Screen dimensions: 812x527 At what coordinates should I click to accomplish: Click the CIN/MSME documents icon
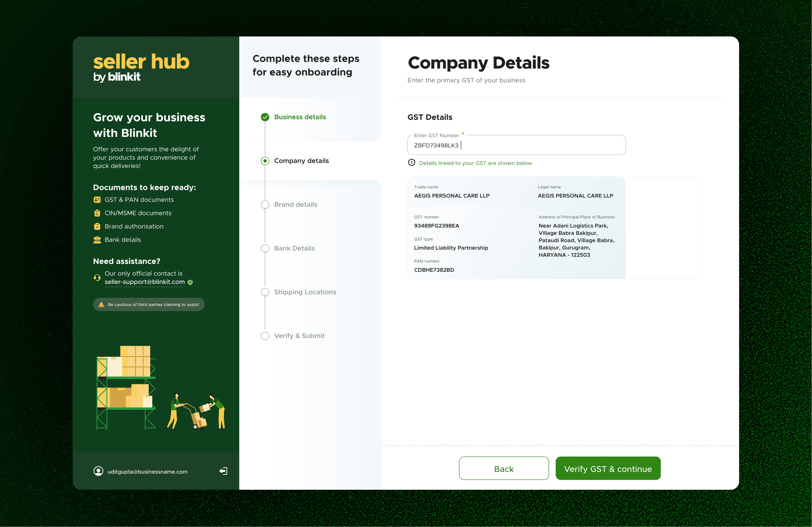(97, 213)
